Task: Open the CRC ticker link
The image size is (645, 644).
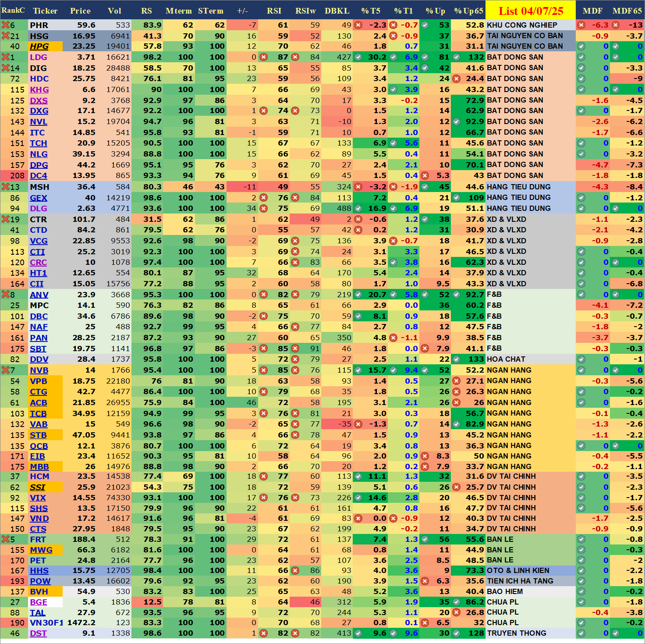Action: click(38, 262)
